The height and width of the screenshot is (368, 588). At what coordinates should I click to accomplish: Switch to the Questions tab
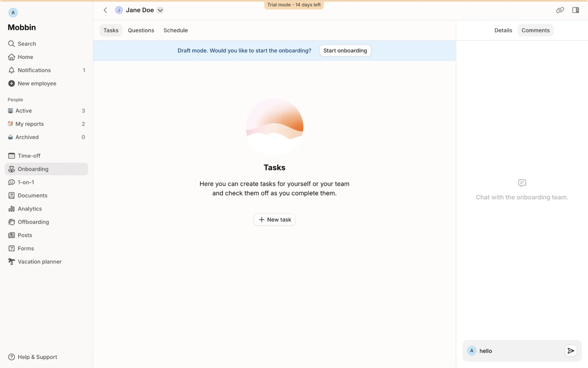(x=141, y=30)
